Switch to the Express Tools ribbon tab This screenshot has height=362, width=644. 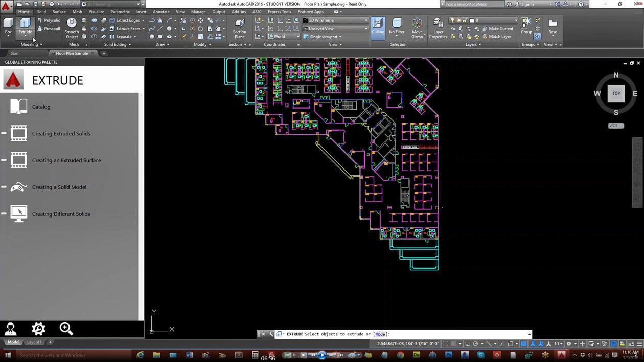point(280,12)
